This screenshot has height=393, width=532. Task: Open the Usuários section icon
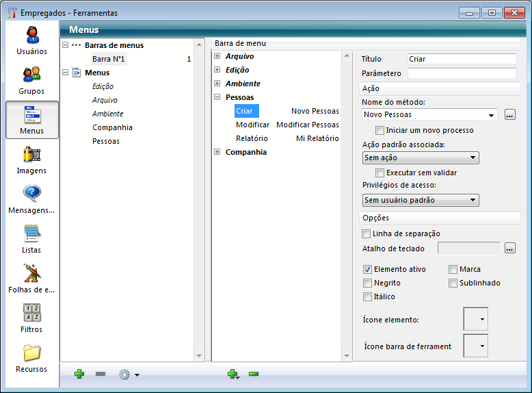pyautogui.click(x=32, y=36)
